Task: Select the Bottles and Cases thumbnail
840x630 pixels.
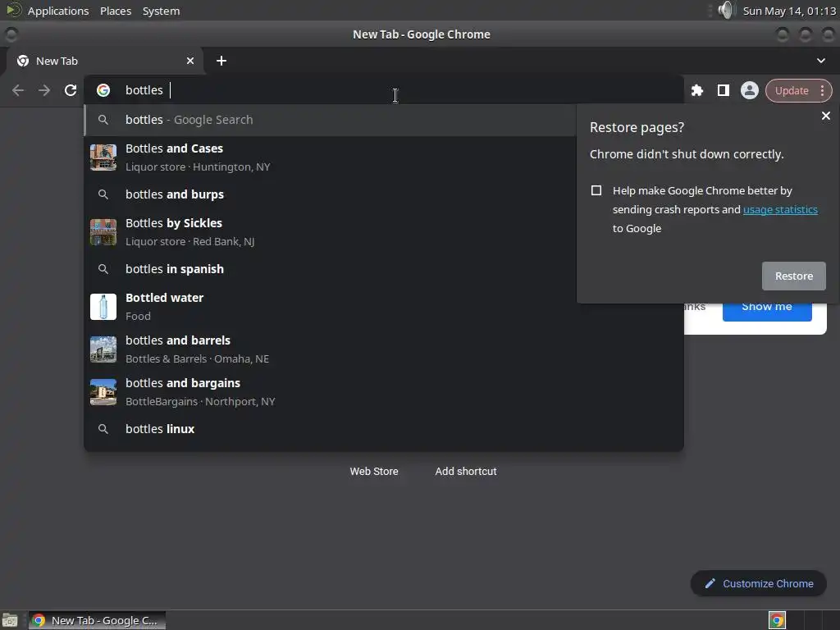Action: [x=103, y=157]
